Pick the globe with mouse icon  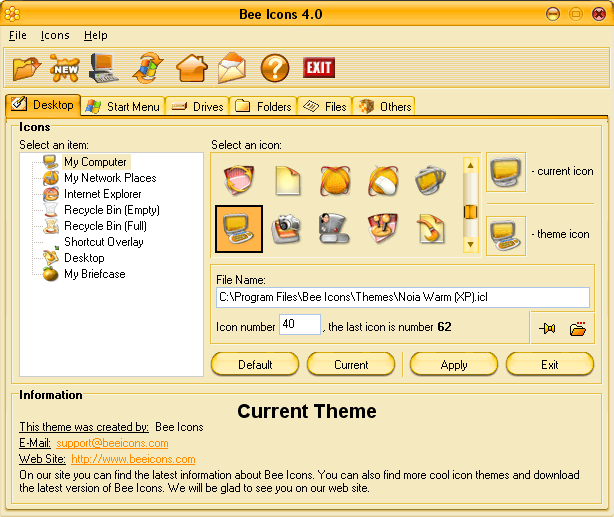coord(383,181)
